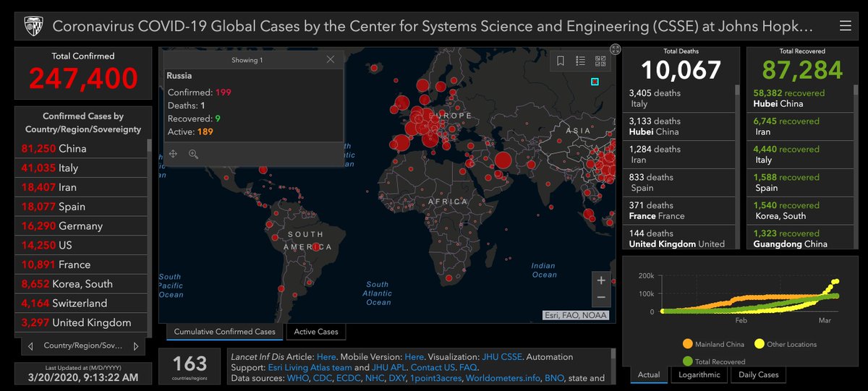Viewport: 868px width, 391px height.
Task: Open the FAQ link
Action: coord(467,367)
